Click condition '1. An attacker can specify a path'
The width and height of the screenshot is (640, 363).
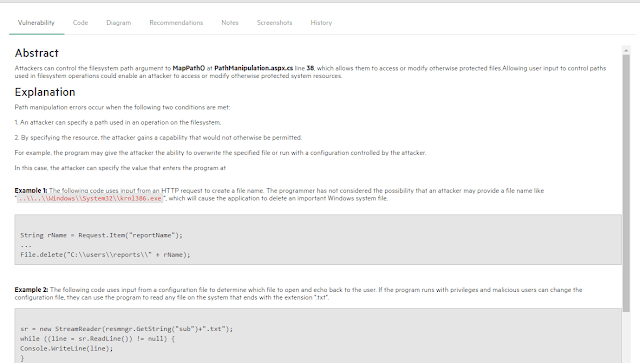pyautogui.click(x=118, y=122)
